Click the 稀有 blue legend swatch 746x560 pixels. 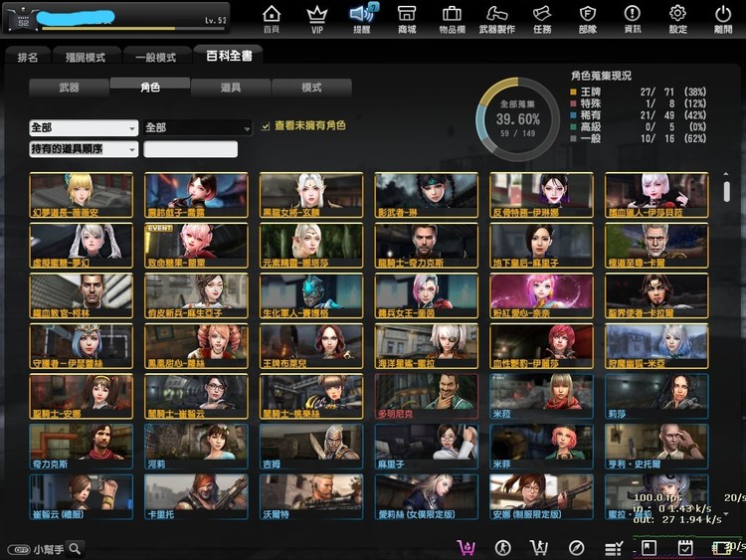click(573, 115)
